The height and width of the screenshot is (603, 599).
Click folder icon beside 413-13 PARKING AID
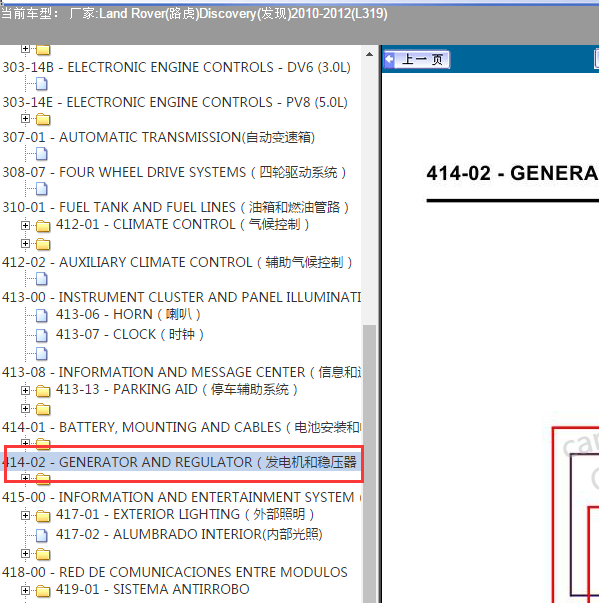click(x=43, y=391)
